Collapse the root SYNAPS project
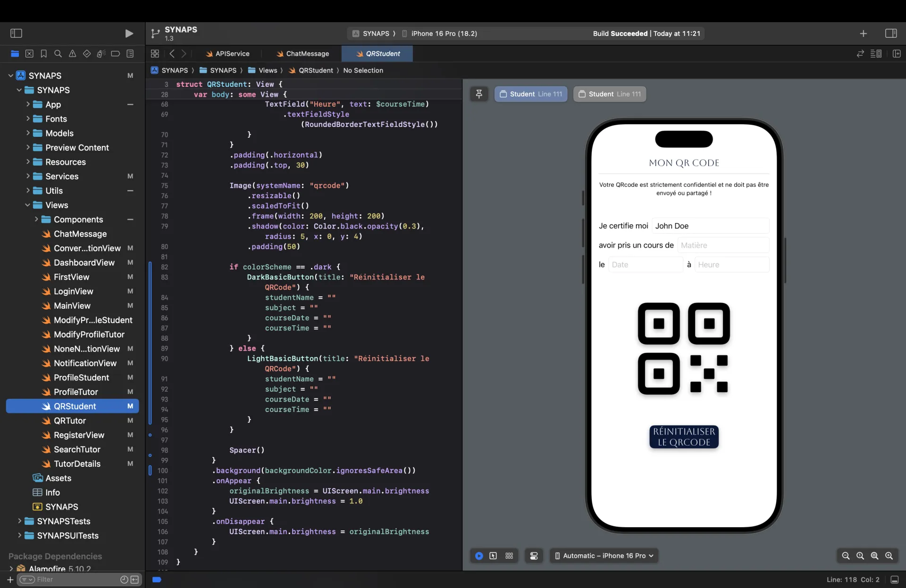Screen dimensions: 906x588 pos(10,76)
